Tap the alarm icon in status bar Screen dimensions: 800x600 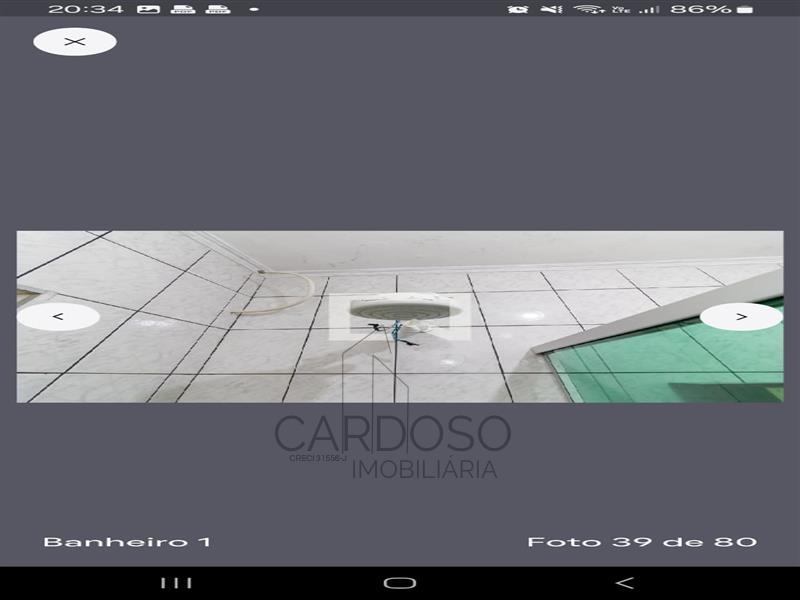[518, 9]
